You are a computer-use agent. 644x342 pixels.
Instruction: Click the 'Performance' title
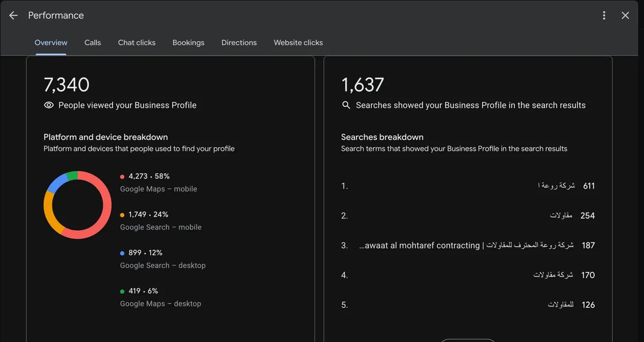[56, 15]
